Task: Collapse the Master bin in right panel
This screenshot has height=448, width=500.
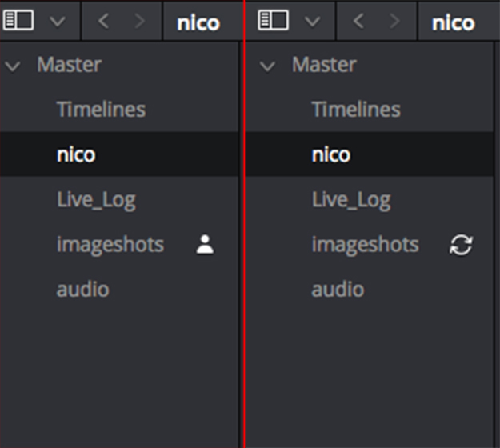Action: 267,66
